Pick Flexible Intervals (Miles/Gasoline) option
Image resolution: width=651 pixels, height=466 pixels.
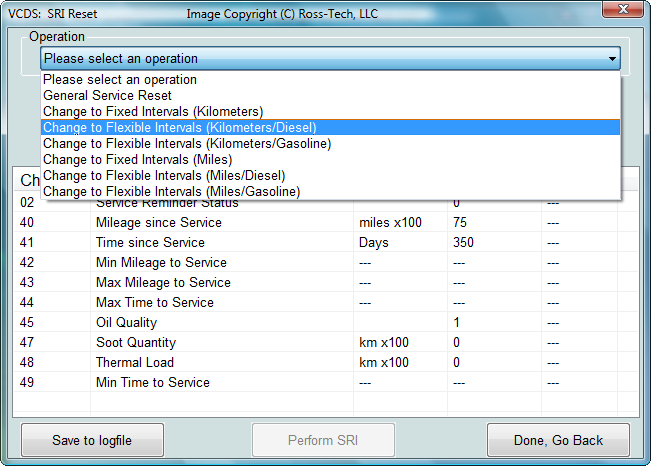point(172,191)
